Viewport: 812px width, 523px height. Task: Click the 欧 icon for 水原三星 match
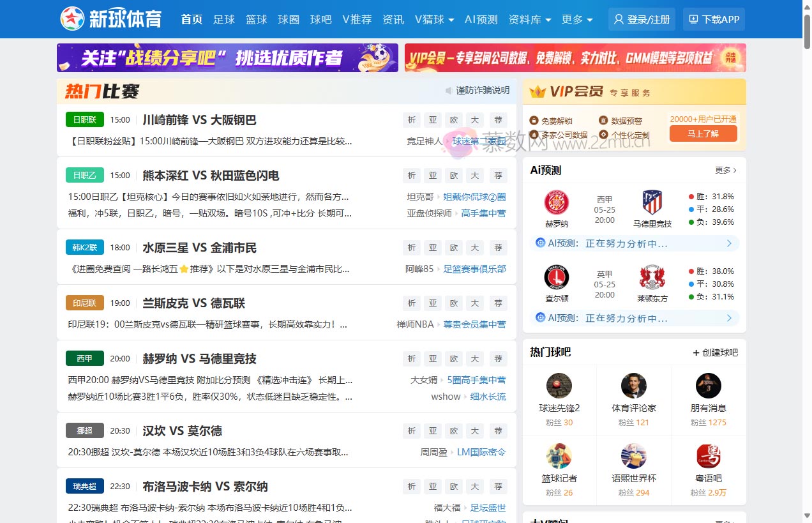click(454, 248)
